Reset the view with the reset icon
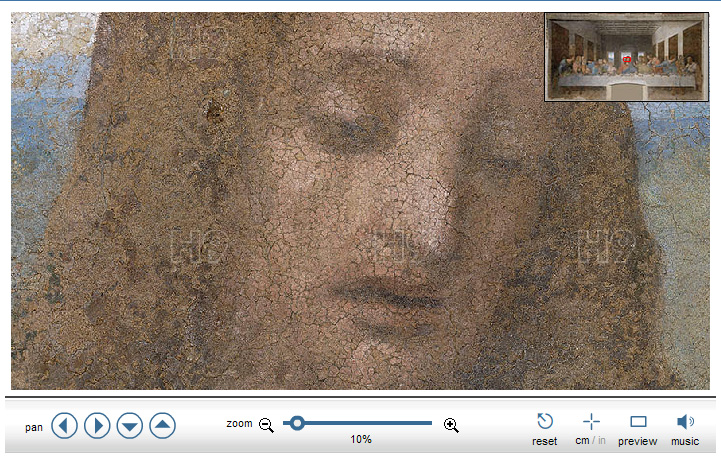This screenshot has height=458, width=721. (x=545, y=421)
